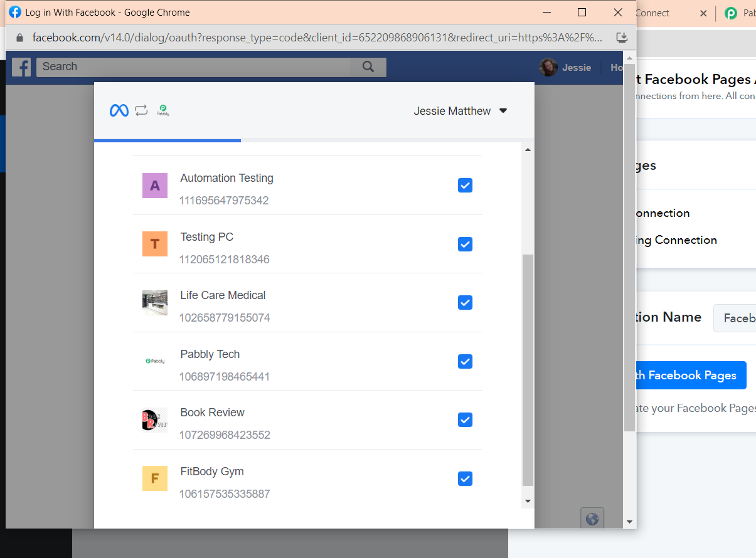Select the Testing PC page name
Viewport: 756px width, 558px height.
[206, 237]
